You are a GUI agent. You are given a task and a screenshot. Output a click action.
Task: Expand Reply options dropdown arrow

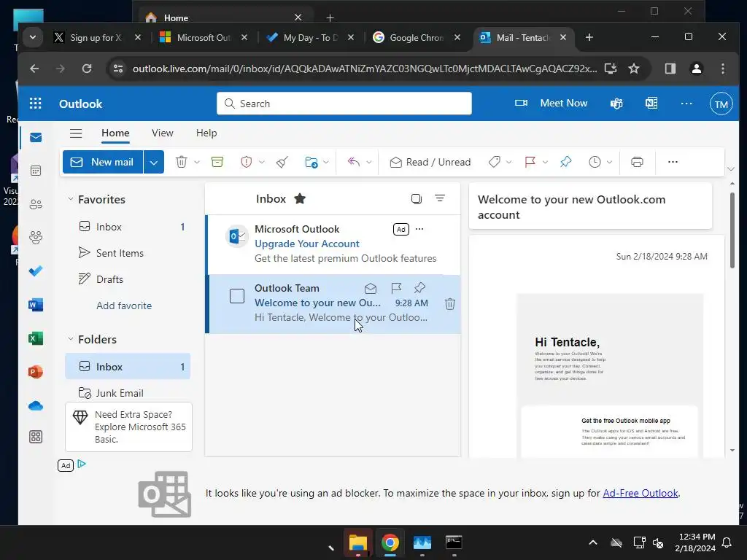368,162
